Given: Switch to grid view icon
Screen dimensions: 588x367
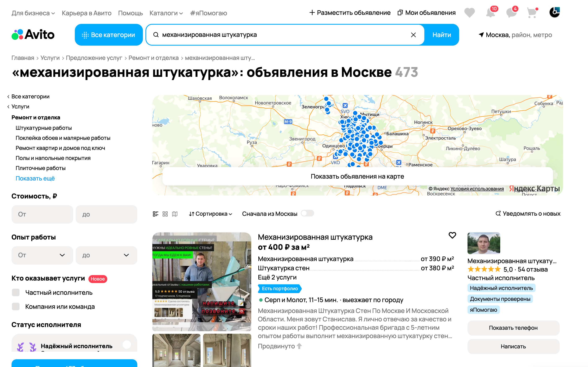Looking at the screenshot, I should (x=165, y=214).
